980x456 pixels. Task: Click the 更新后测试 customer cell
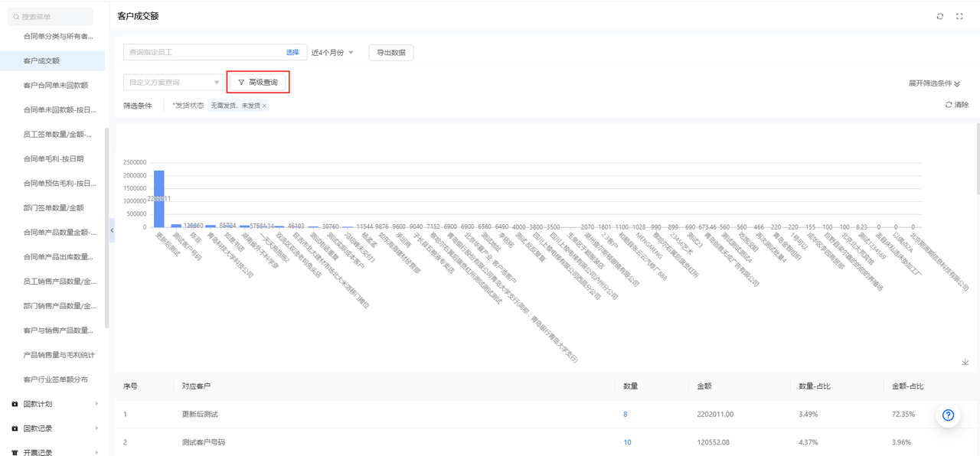pos(200,414)
